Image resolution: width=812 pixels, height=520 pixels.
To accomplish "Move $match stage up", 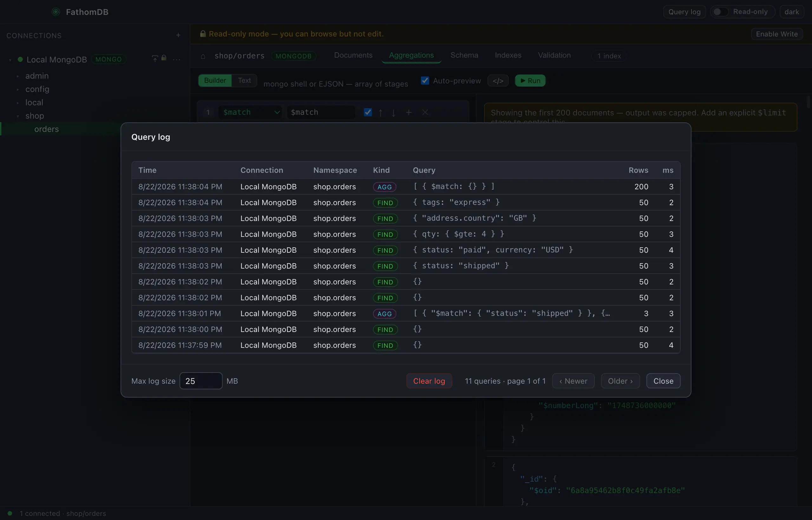I will (380, 113).
